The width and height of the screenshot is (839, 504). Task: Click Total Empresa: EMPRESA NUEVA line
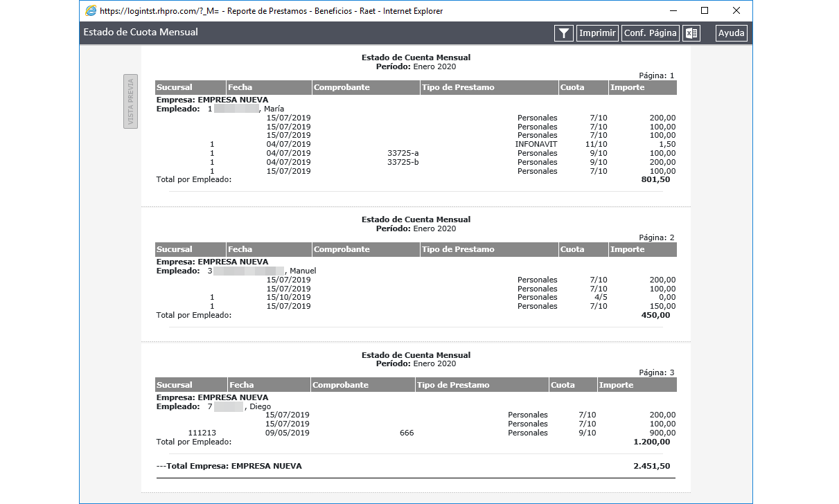229,466
